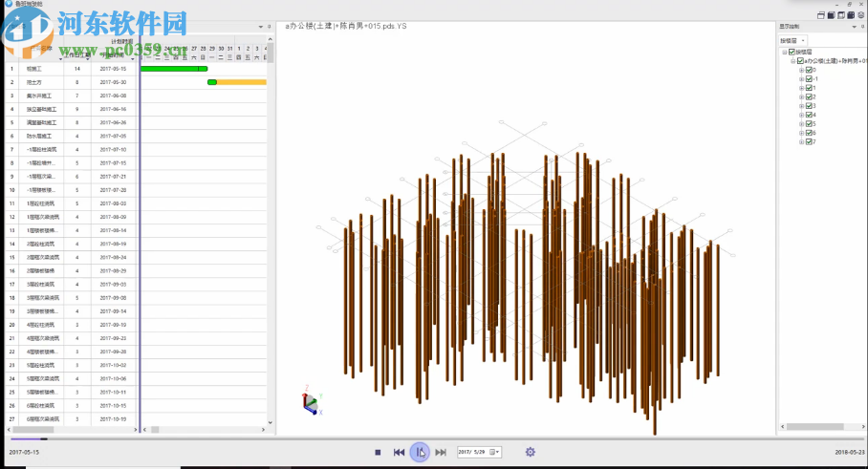Toggle floor 7 checkbox
The height and width of the screenshot is (469, 868).
(809, 141)
